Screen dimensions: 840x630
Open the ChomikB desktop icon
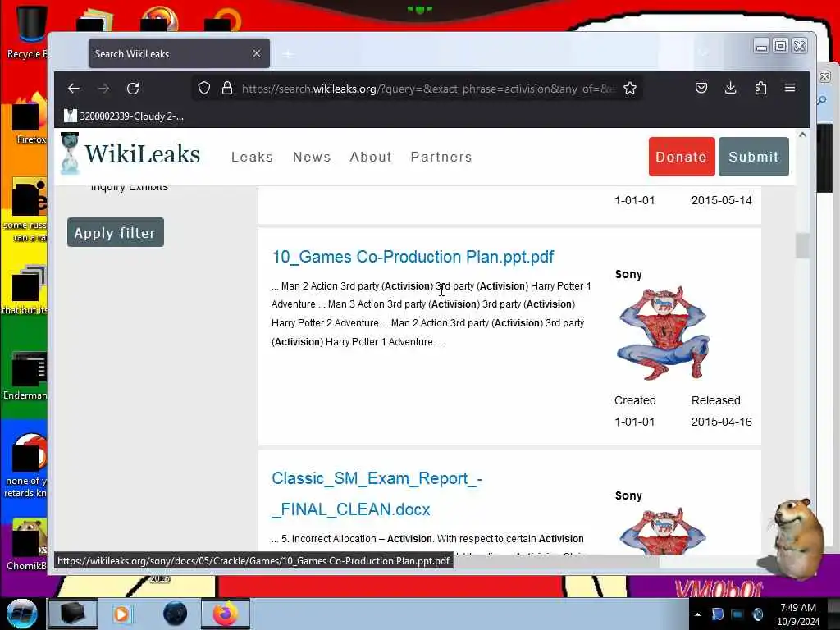(x=27, y=546)
